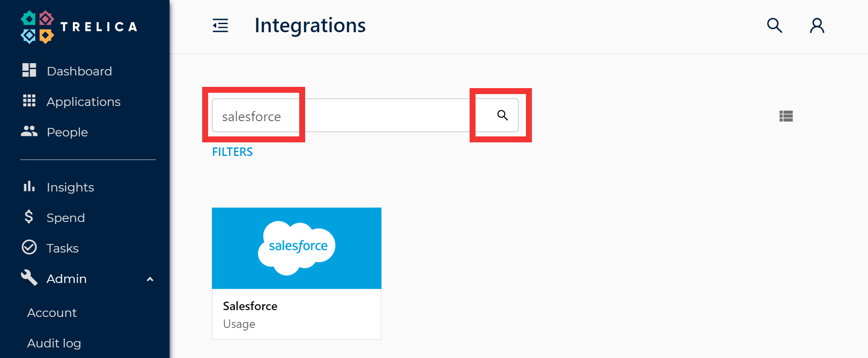
Task: Open Account under Admin
Action: [52, 313]
